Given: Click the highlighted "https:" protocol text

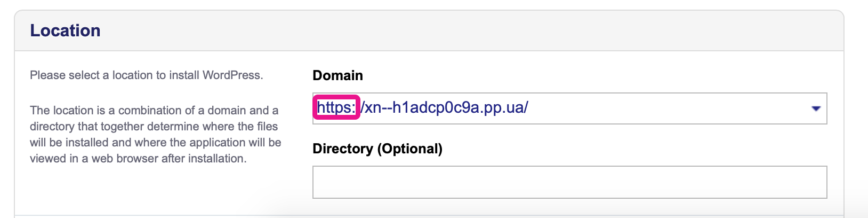Looking at the screenshot, I should pos(336,108).
